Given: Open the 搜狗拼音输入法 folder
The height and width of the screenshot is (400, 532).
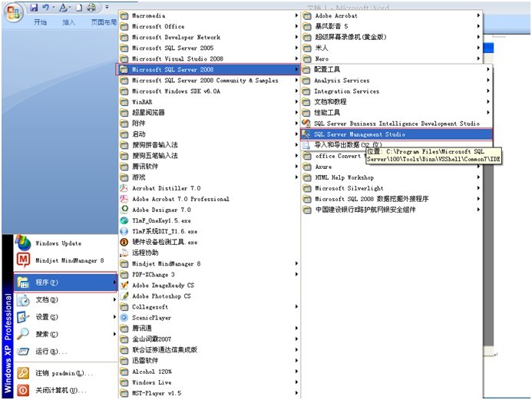Looking at the screenshot, I should point(209,145).
